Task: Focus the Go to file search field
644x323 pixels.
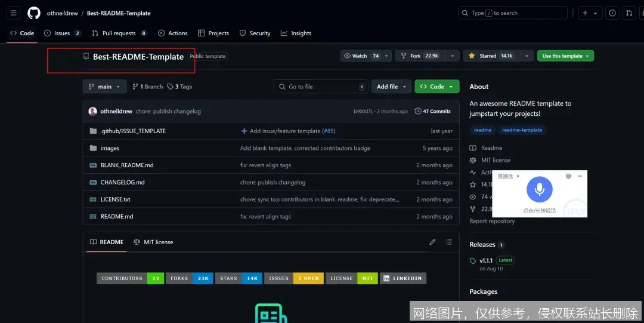Action: pos(320,87)
